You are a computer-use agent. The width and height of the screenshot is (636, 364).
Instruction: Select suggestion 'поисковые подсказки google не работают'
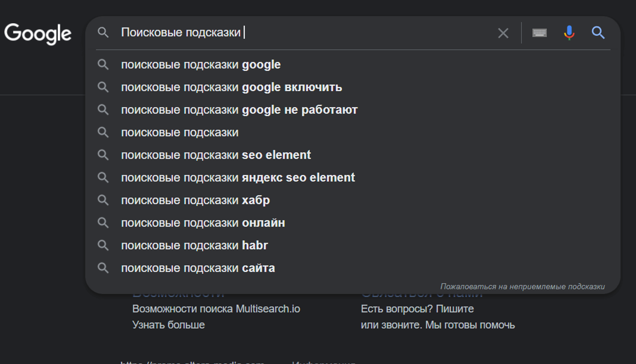pos(239,110)
